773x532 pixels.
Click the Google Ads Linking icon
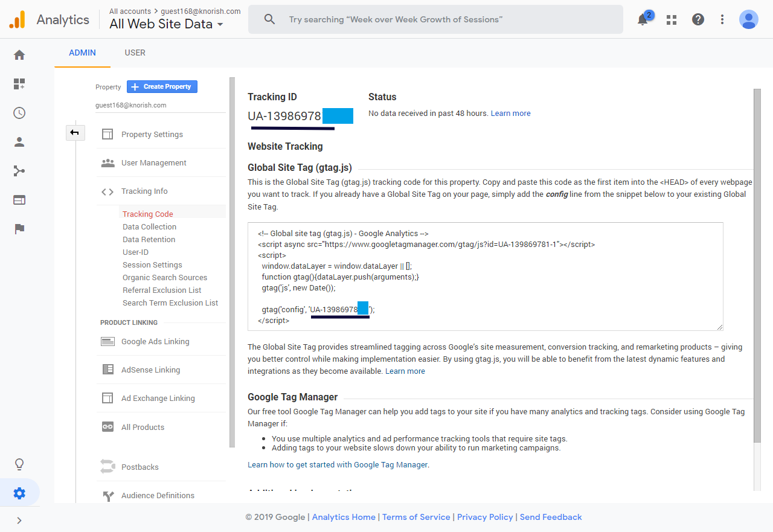coord(107,341)
